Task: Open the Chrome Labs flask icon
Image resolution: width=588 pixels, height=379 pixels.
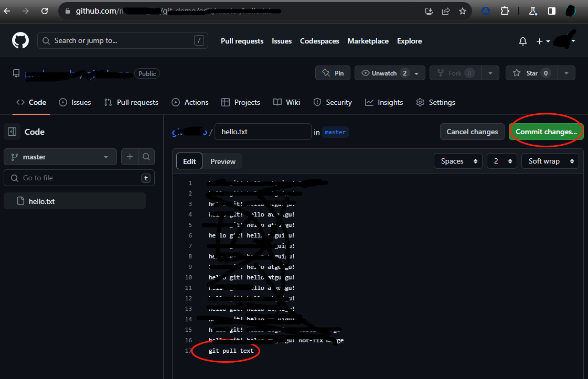Action: coord(533,11)
